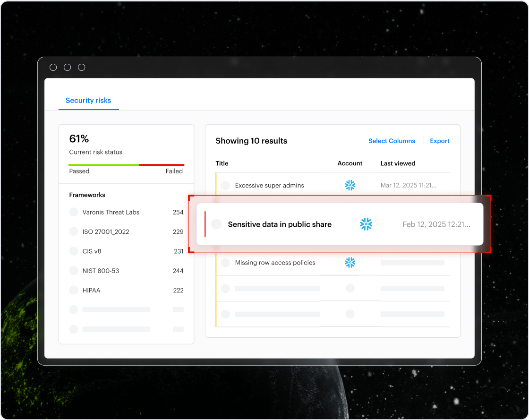Click the Frameworks section heading

[x=87, y=195]
